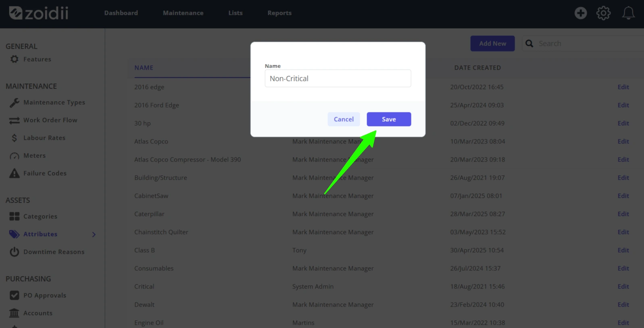Click the Failure Codes warning icon
The height and width of the screenshot is (328, 644).
coord(15,173)
